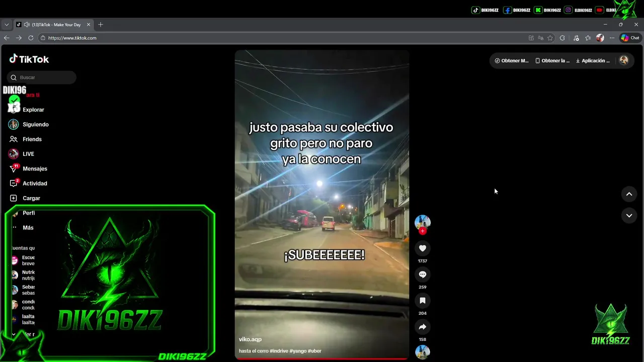Image resolution: width=644 pixels, height=362 pixels.
Task: Add this page to favorites with star
Action: point(550,38)
